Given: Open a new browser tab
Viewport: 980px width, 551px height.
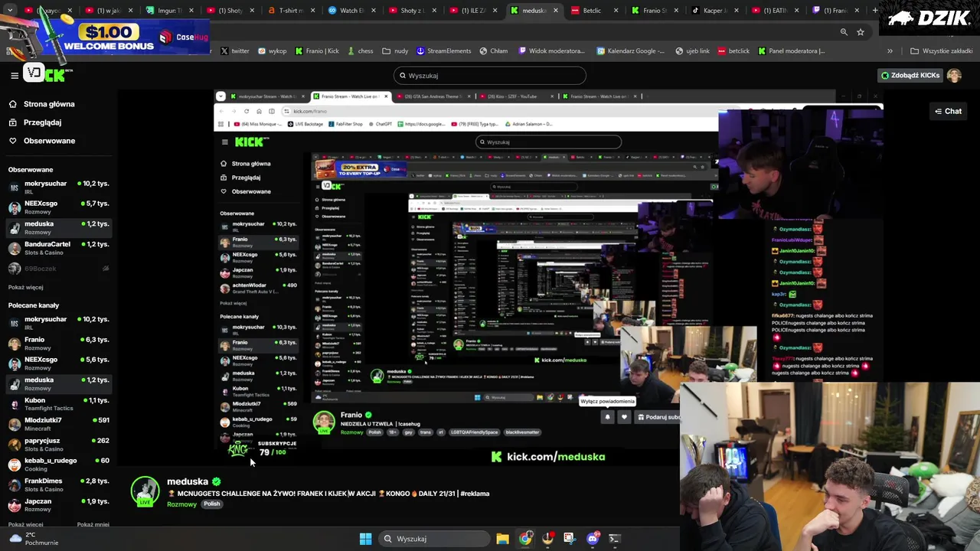Looking at the screenshot, I should click(x=877, y=11).
